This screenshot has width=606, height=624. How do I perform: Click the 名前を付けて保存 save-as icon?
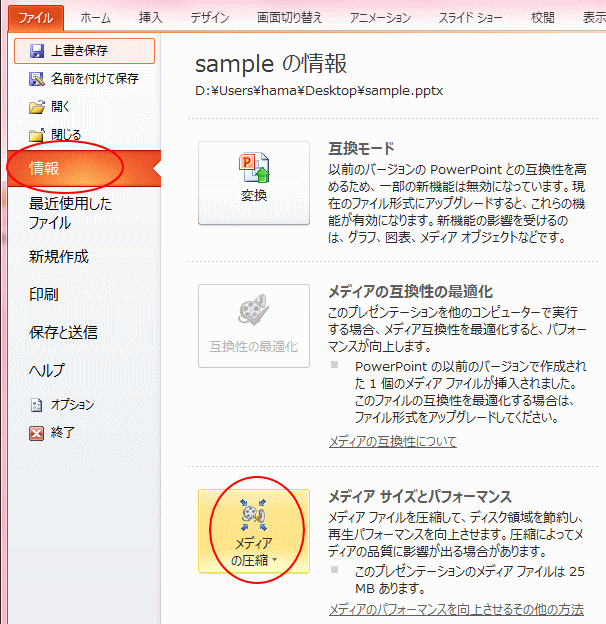coord(37,79)
